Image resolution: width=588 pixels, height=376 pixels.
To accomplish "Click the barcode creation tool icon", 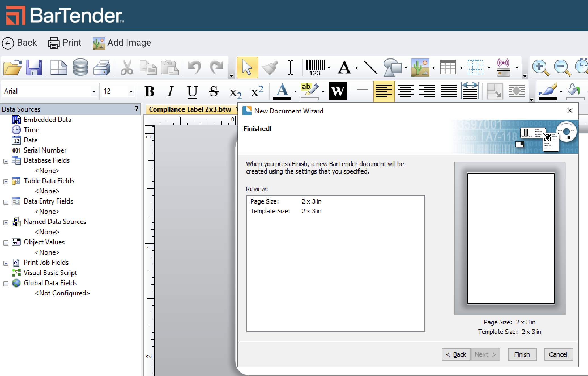I will click(315, 67).
